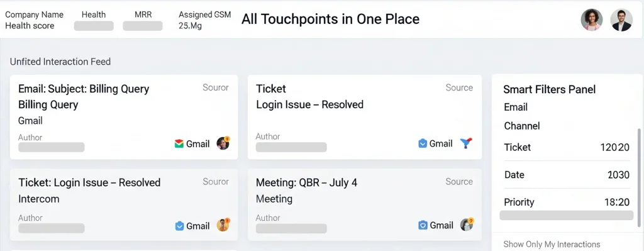Click the blue Gmail badge icon on Ticket card
This screenshot has width=644, height=251.
coord(423,143)
